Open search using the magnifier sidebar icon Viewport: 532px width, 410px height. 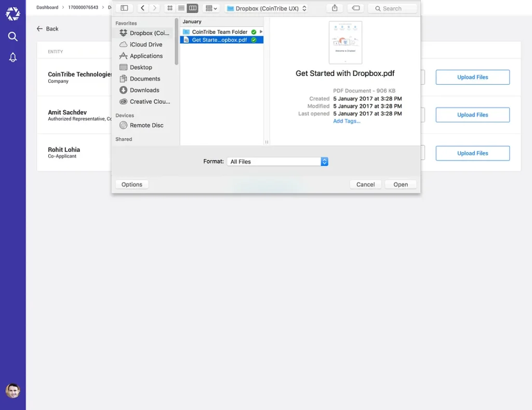click(13, 36)
